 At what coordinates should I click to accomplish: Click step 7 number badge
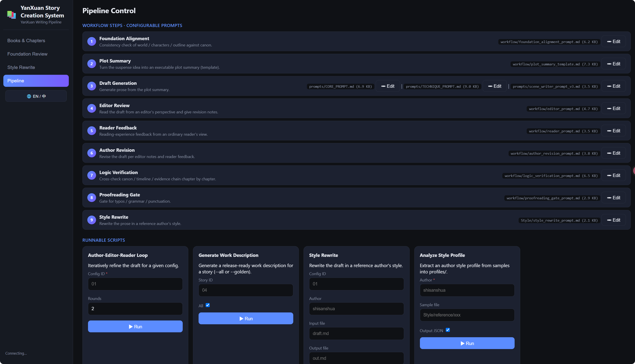(92, 175)
